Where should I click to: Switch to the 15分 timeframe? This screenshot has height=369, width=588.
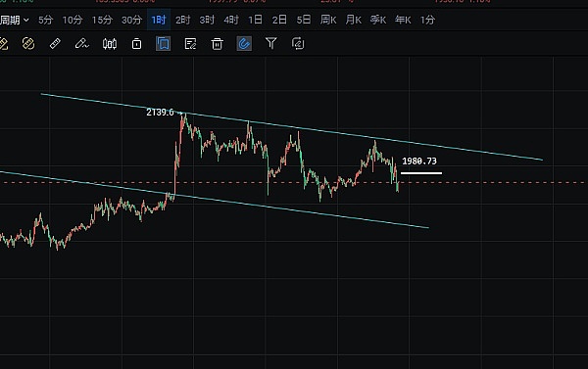tap(102, 20)
